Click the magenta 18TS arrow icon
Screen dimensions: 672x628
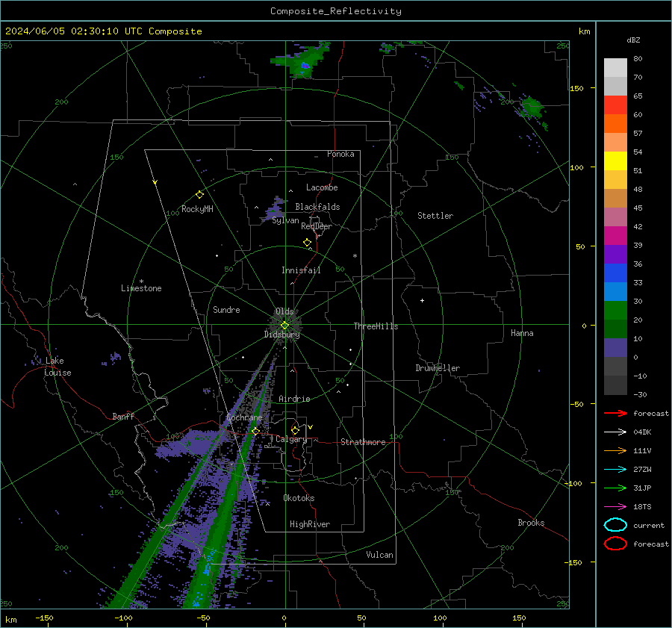point(615,507)
